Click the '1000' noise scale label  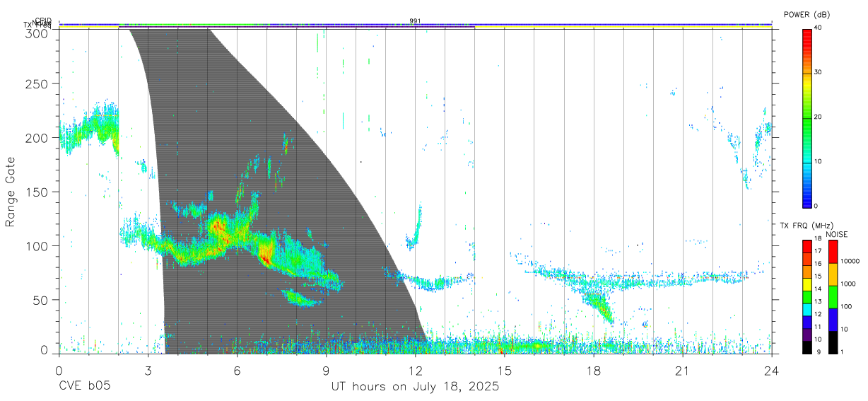pos(848,284)
